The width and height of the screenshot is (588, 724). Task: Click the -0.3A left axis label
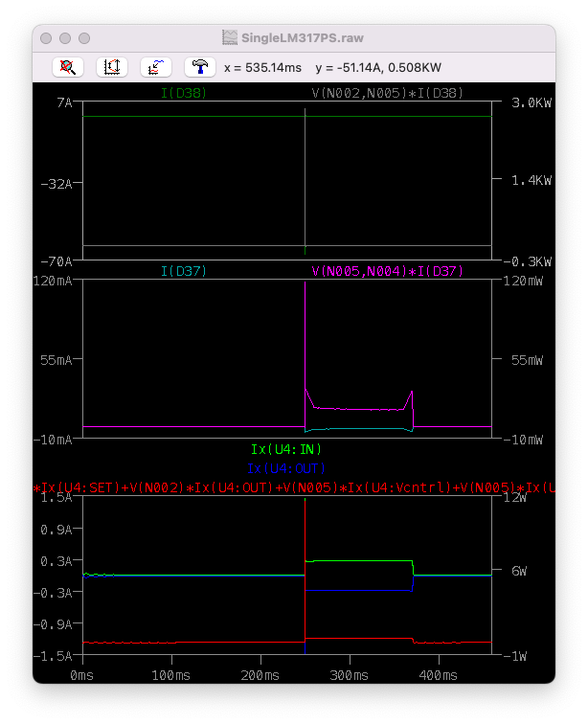(x=53, y=593)
